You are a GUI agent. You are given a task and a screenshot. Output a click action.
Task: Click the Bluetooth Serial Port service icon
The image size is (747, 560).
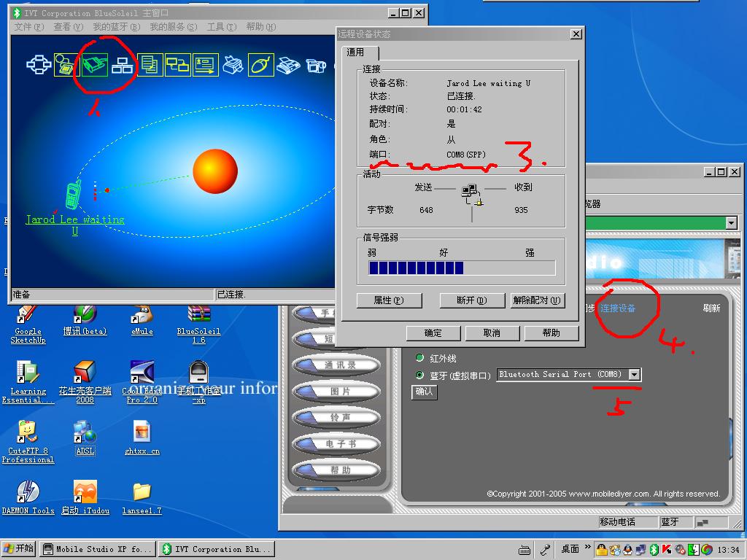tap(94, 65)
